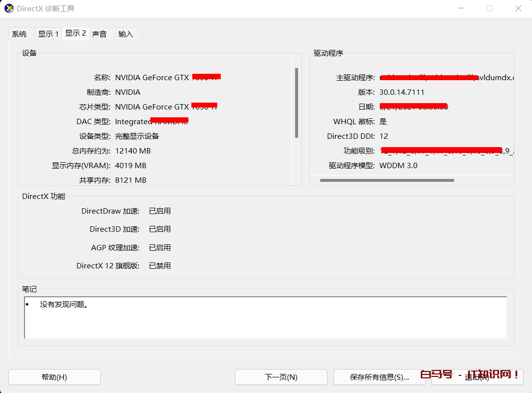Select the 显示 2 tab
The image size is (532, 393).
click(75, 34)
